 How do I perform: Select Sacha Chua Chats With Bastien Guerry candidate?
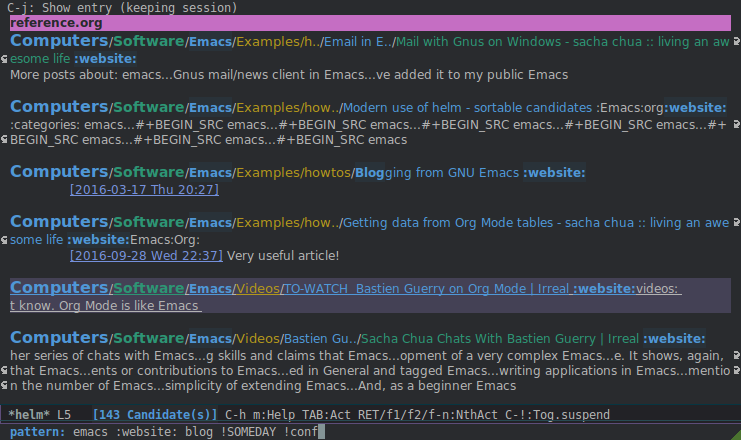[358, 338]
